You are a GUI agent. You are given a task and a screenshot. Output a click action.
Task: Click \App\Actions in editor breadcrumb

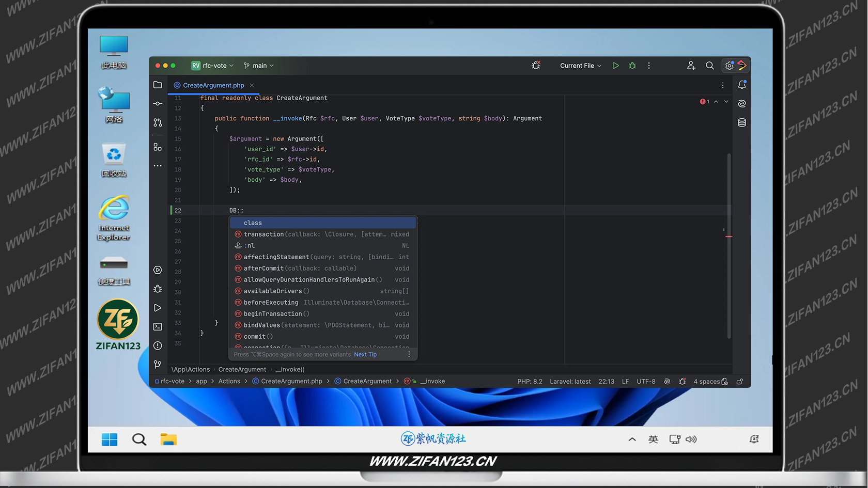click(x=190, y=369)
